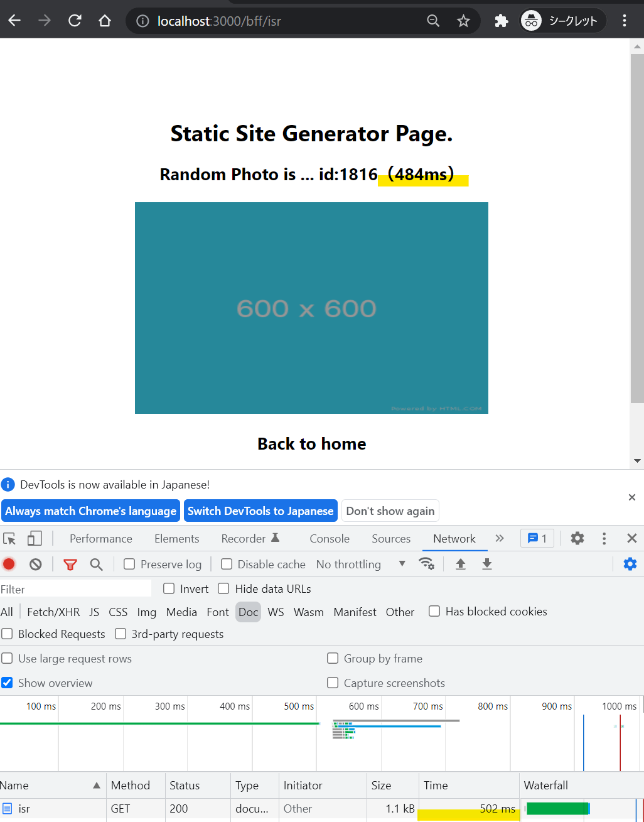This screenshot has width=644, height=822.
Task: Enable Disable cache checkbox
Action: pyautogui.click(x=227, y=564)
